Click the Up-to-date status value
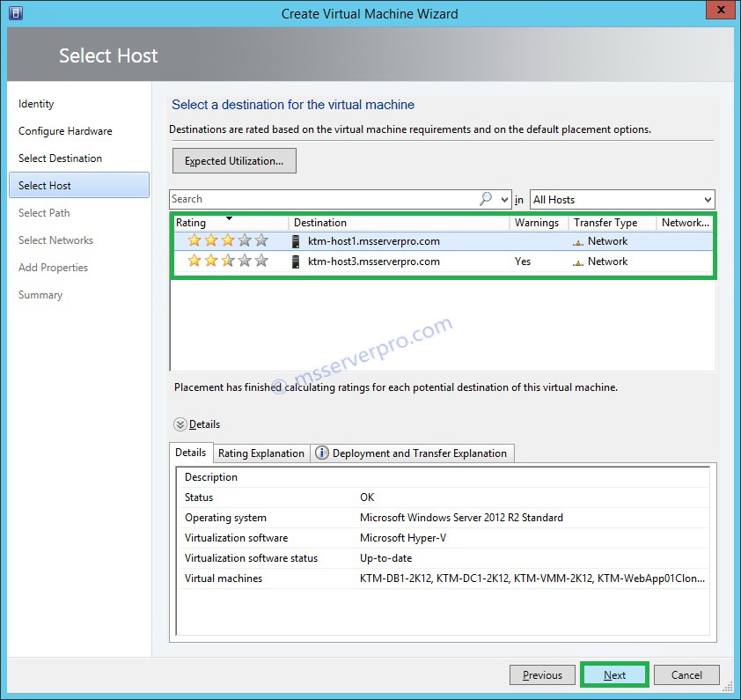Viewport: 741px width, 700px height. [x=385, y=558]
